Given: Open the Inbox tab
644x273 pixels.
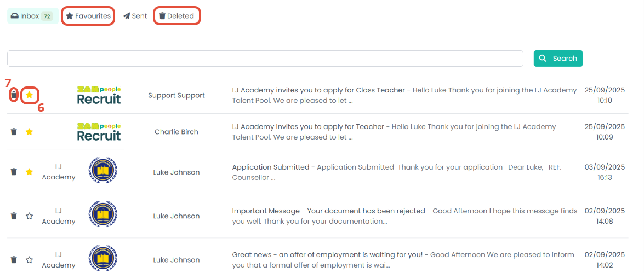Looking at the screenshot, I should 32,16.
